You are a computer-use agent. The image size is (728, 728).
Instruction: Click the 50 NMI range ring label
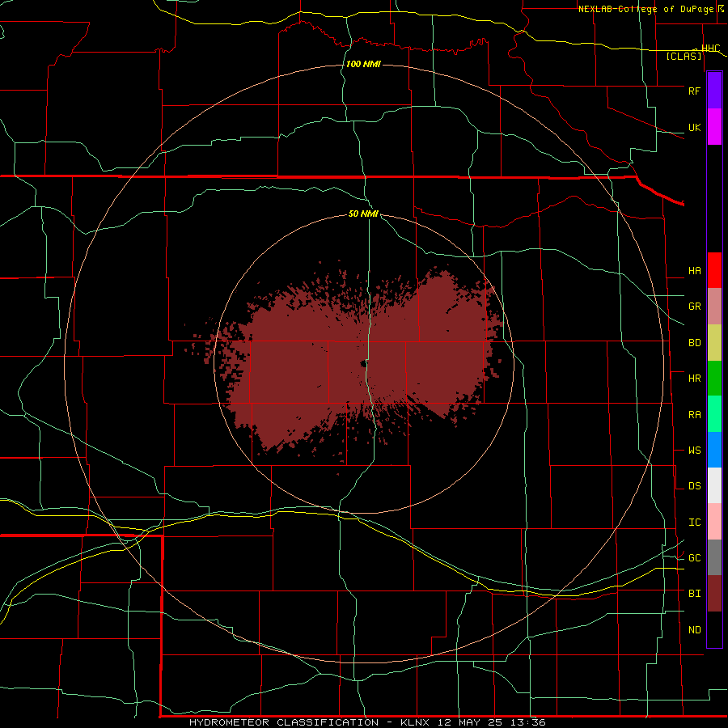[363, 214]
